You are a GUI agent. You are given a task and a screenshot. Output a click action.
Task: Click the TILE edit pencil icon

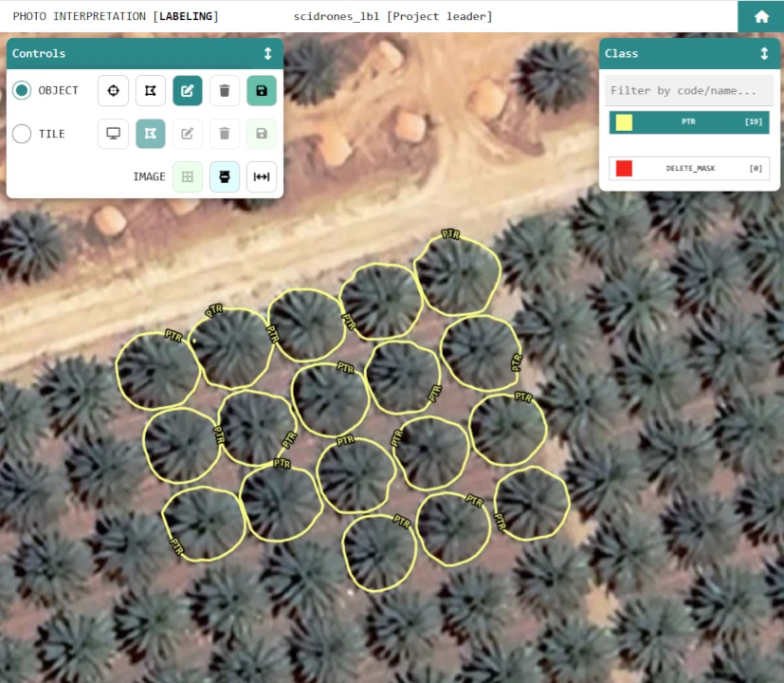click(188, 134)
